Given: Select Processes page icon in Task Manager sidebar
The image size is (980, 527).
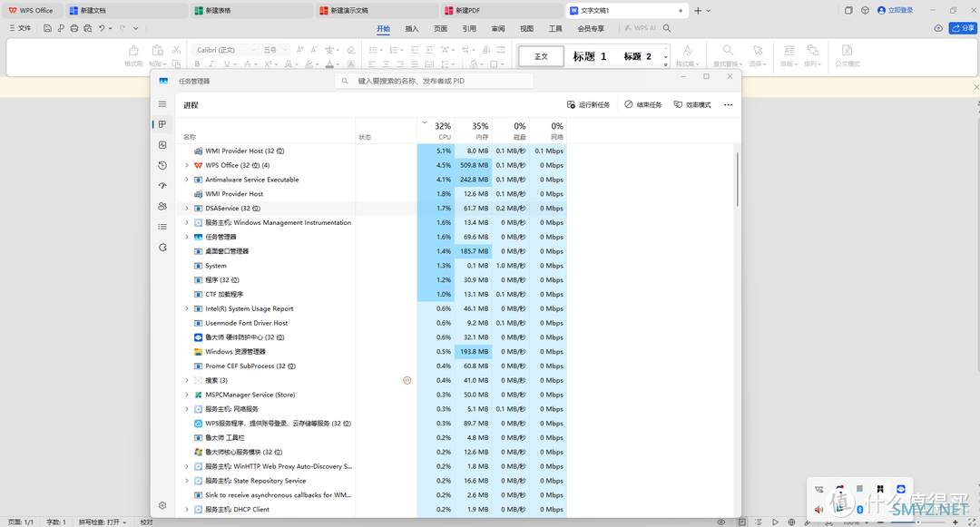Looking at the screenshot, I should (x=162, y=124).
